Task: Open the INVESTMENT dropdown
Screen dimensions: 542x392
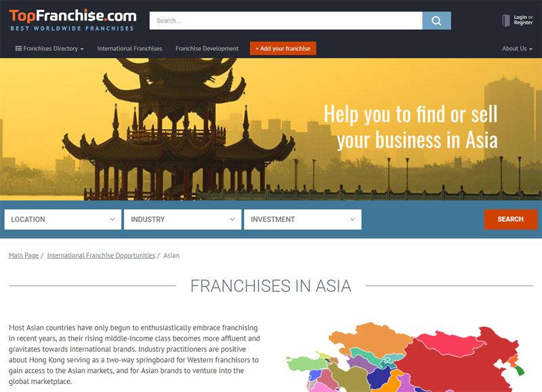Action: tap(302, 219)
